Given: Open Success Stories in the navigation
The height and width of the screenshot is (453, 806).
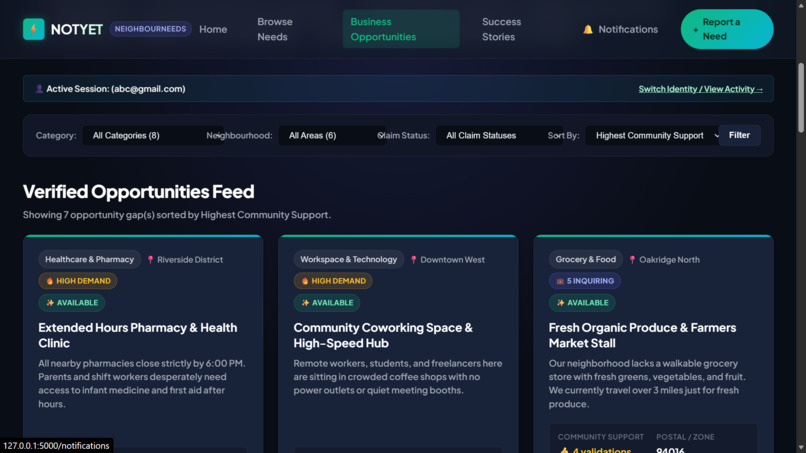Looking at the screenshot, I should click(502, 29).
